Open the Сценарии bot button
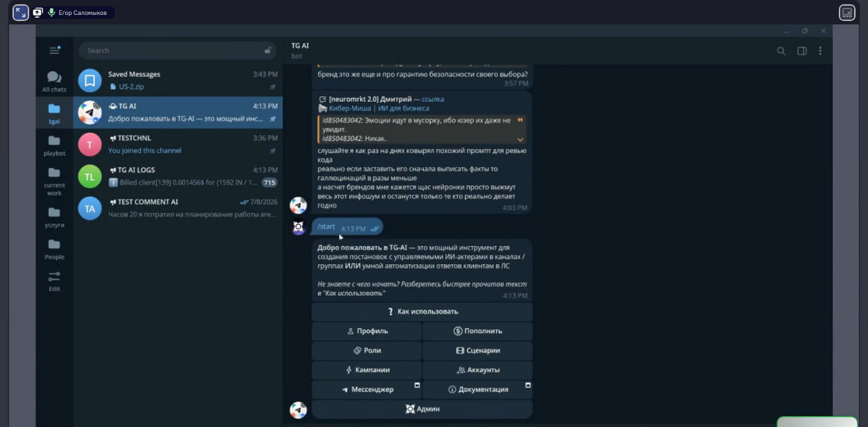868x427 pixels. point(477,350)
